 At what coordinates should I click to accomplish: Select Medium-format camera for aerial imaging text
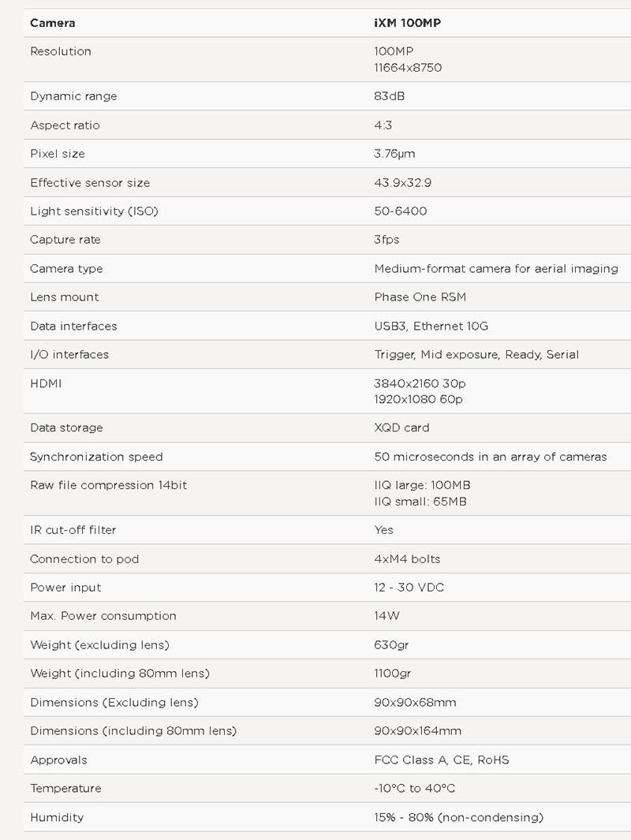(496, 268)
